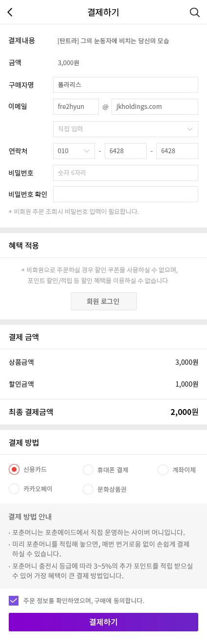The image size is (207, 644).
Task: Click the 회원 로그인 button
Action: pos(104,301)
